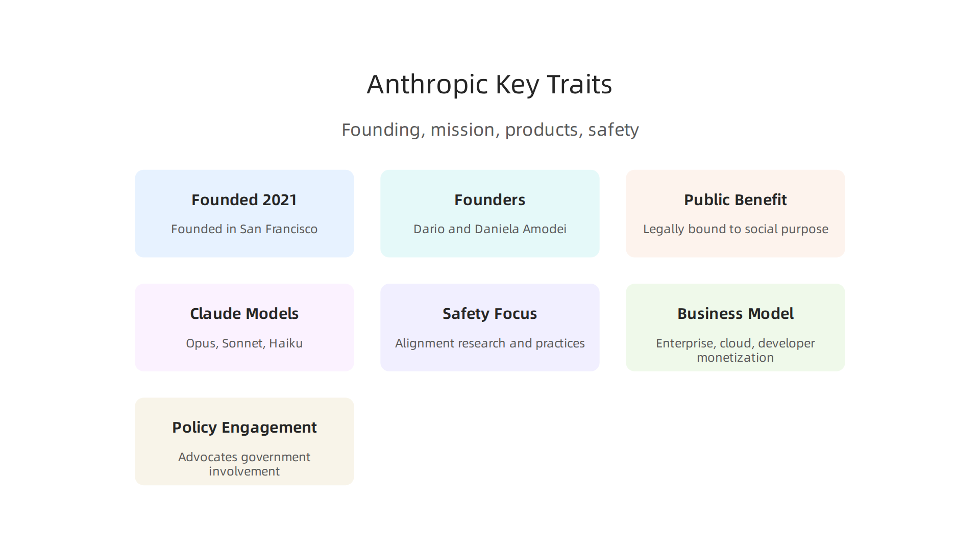
Task: Click the 'Founded 2021' card heading
Action: (x=244, y=200)
